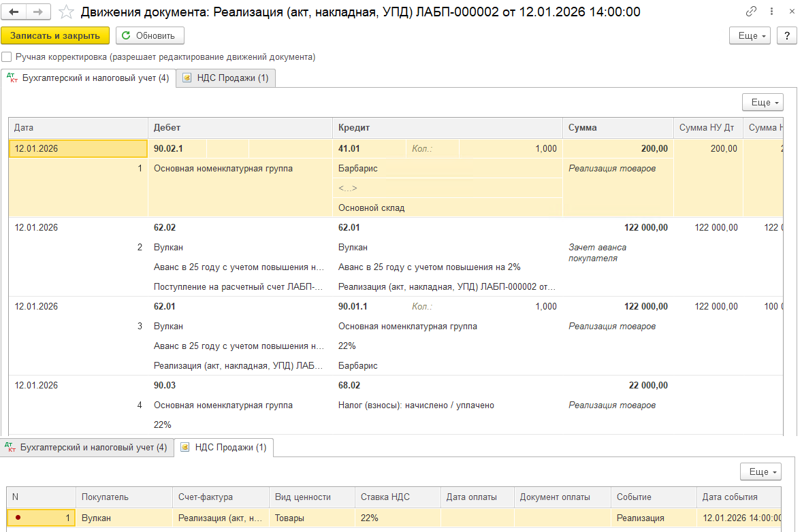Click the Дт/Кт icon on the lower accounting tab
Image resolution: width=802 pixels, height=532 pixels.
click(10, 448)
